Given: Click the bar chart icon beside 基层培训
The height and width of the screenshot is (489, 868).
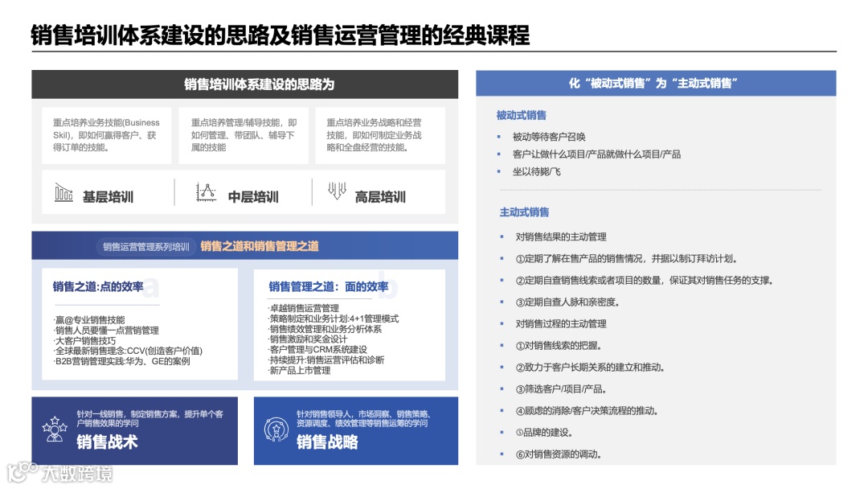Looking at the screenshot, I should pyautogui.click(x=63, y=192).
